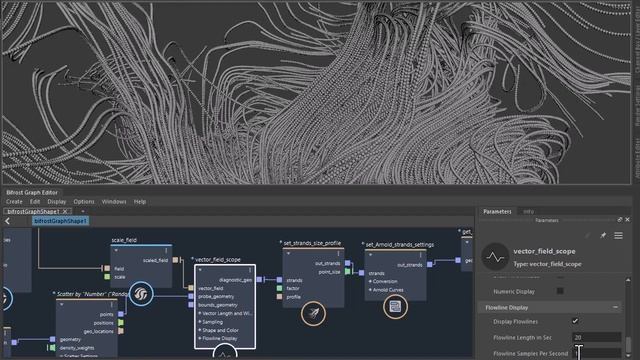
Task: Click the positions output port on Scatter node
Action: click(121, 322)
